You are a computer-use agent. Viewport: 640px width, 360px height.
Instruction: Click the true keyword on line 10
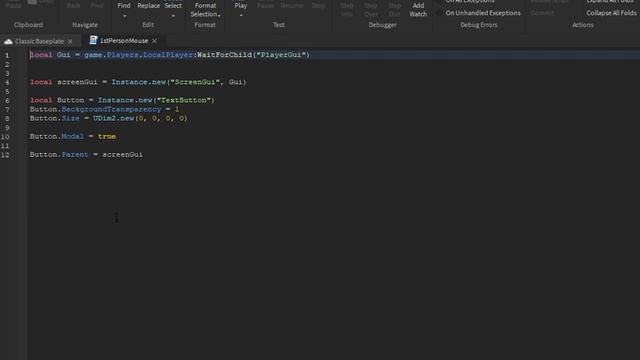tap(107, 136)
